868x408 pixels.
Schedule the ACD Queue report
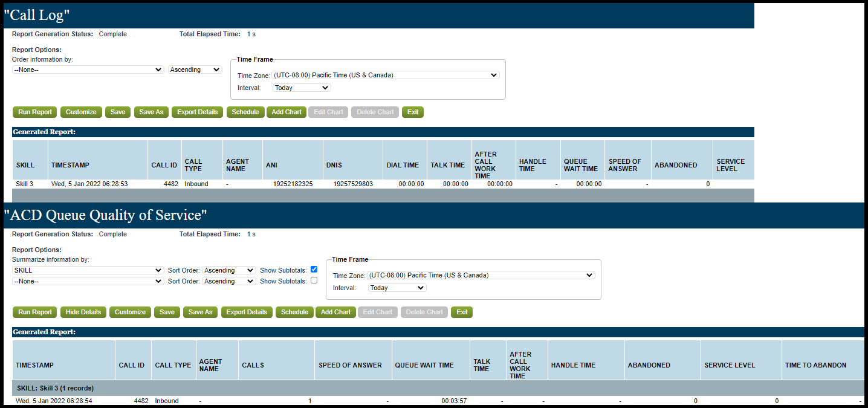[x=295, y=312]
